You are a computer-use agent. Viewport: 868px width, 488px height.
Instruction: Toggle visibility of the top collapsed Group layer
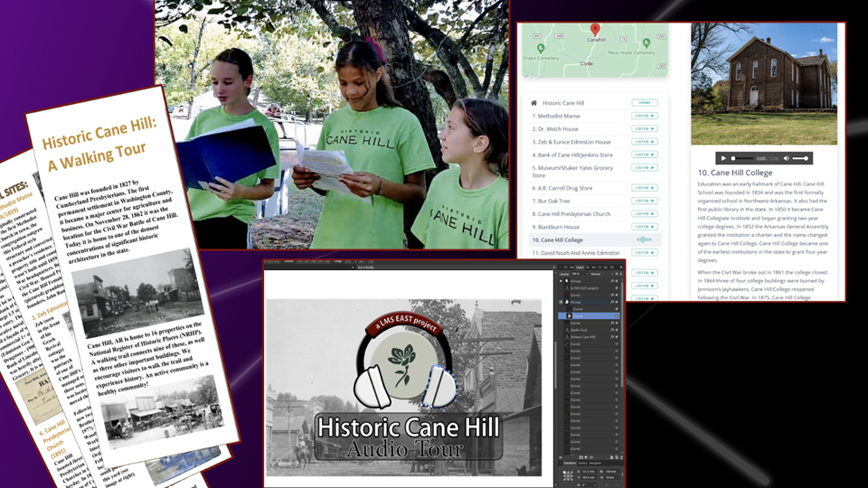click(x=617, y=281)
